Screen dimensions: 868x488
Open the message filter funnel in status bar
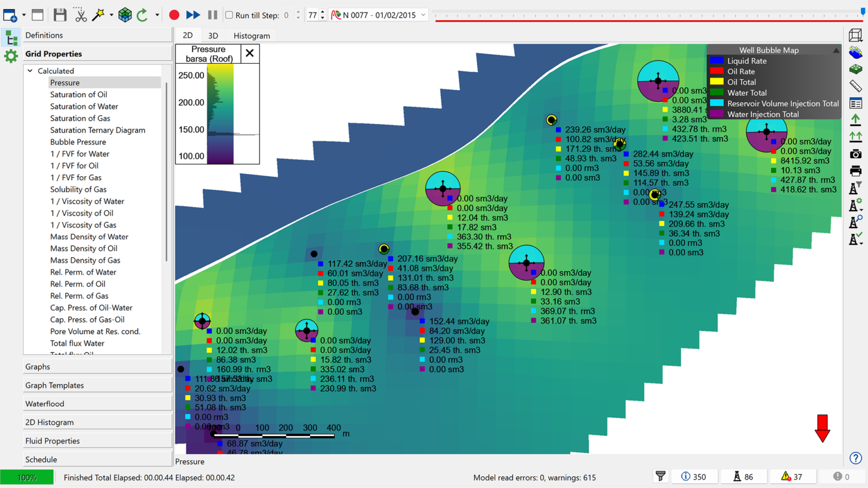(660, 477)
